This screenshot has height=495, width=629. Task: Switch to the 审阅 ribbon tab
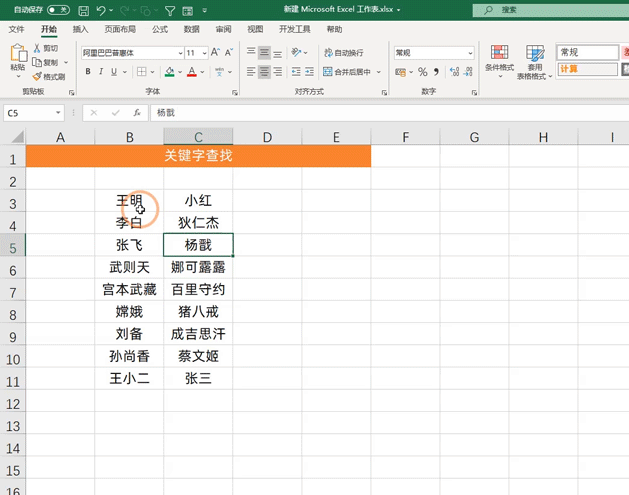coord(223,29)
